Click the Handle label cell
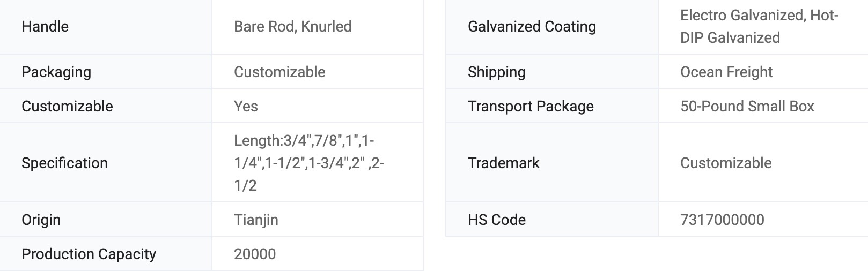868x271 pixels. 45,26
